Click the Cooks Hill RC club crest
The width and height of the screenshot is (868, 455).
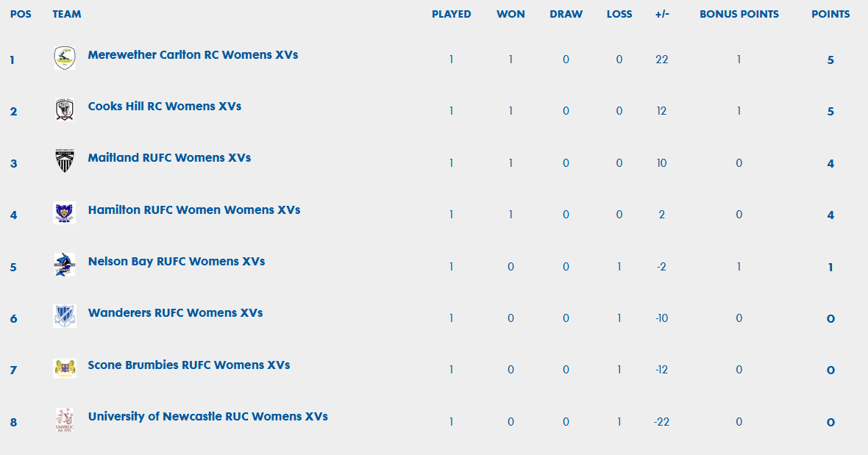click(64, 110)
